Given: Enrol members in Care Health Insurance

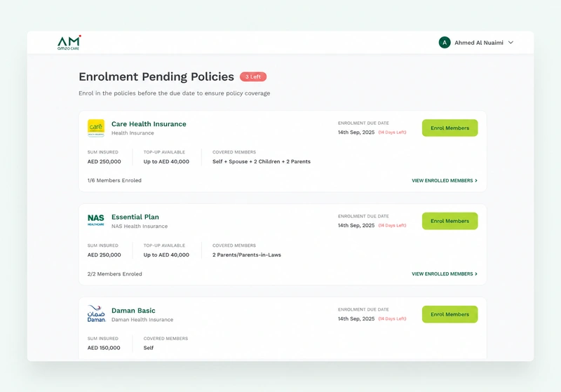Looking at the screenshot, I should pyautogui.click(x=450, y=128).
